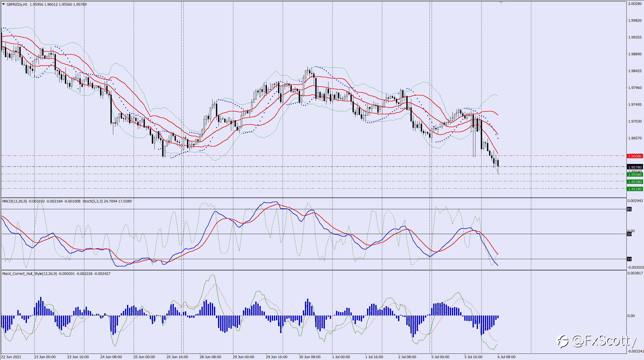The height and width of the screenshot is (360, 644).
Task: Click price scale value 1.99820
Action: click(x=635, y=20)
